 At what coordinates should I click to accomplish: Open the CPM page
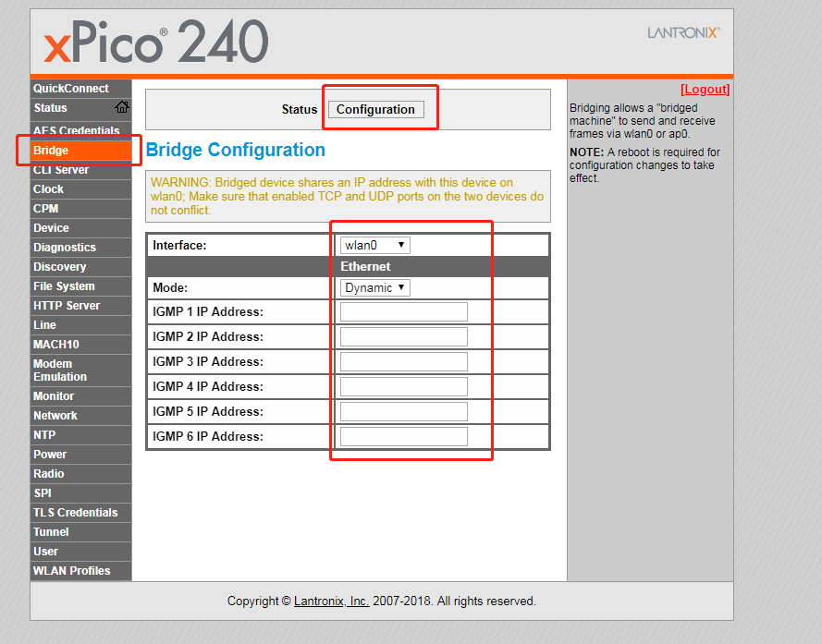click(80, 209)
